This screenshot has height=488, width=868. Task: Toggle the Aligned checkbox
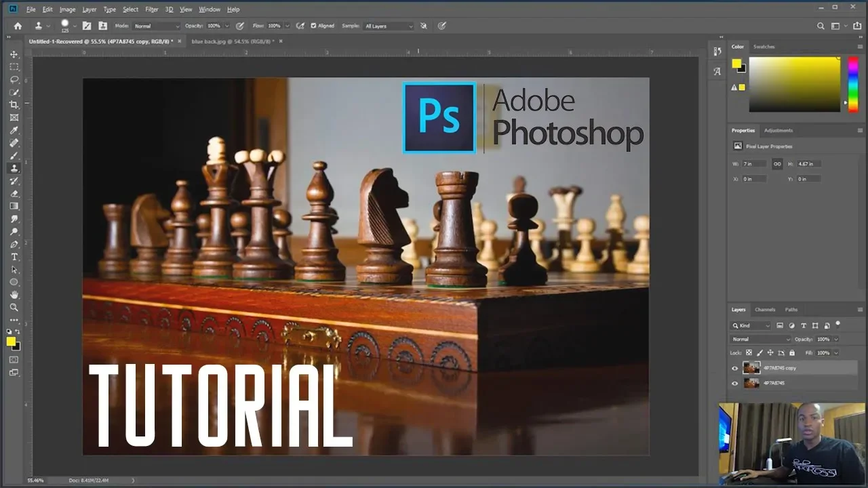[x=313, y=26]
